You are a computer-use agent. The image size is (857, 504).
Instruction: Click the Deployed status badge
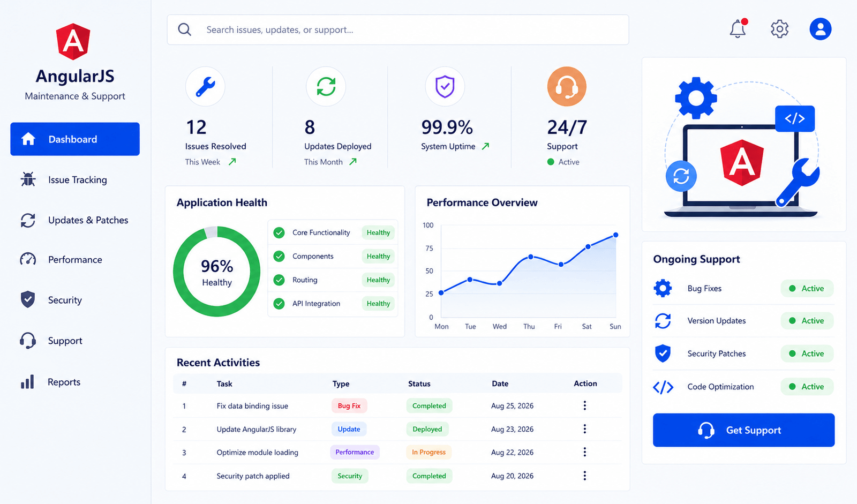pos(427,429)
